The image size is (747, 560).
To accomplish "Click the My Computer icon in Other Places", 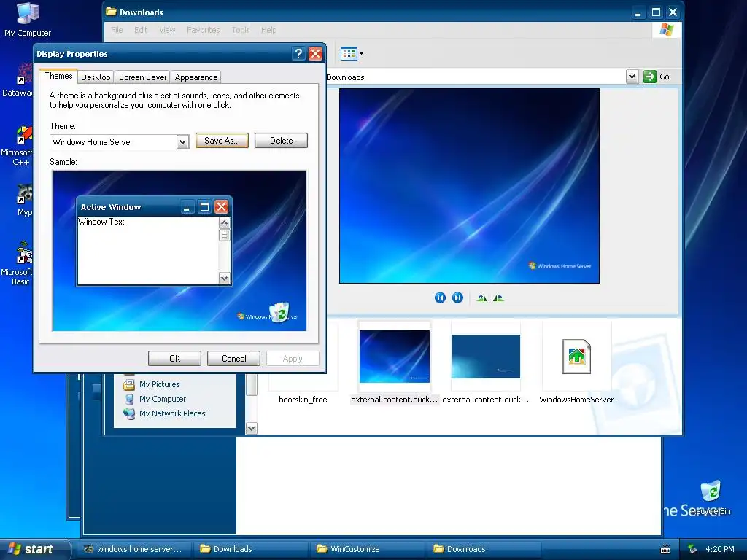I will (x=128, y=399).
